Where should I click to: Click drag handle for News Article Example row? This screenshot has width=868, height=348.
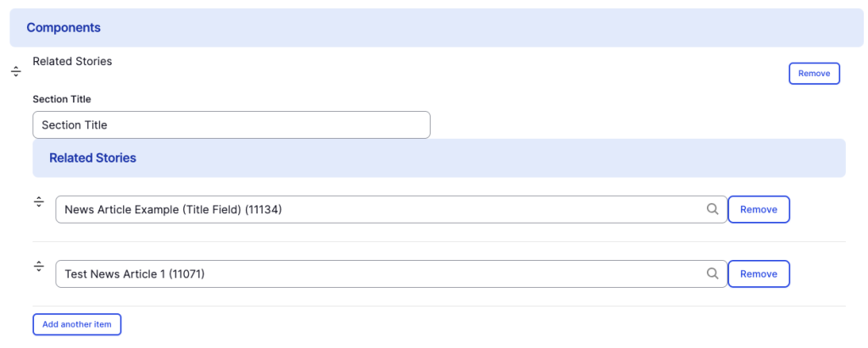tap(39, 202)
